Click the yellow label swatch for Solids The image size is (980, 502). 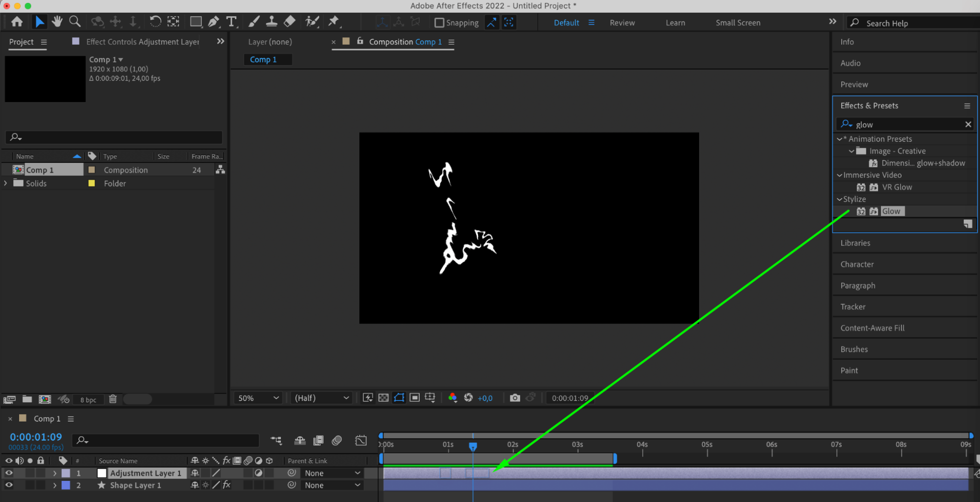pos(91,183)
